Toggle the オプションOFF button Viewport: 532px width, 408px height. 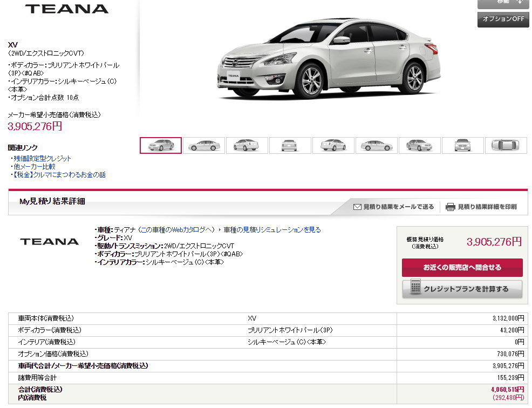[503, 19]
